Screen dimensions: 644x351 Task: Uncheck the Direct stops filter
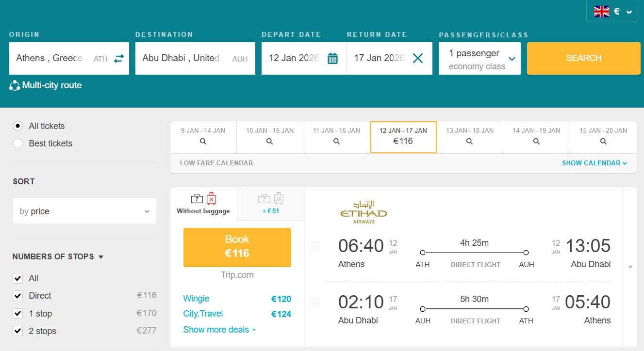point(17,295)
